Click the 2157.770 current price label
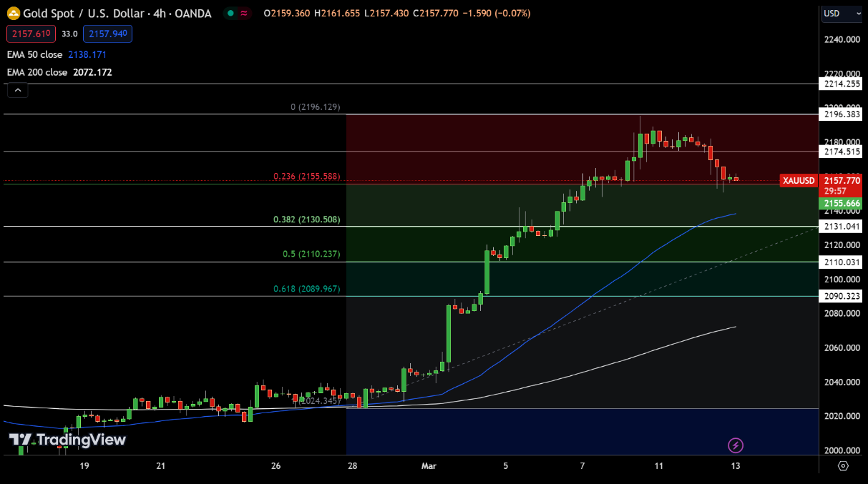The width and height of the screenshot is (868, 484). [841, 181]
